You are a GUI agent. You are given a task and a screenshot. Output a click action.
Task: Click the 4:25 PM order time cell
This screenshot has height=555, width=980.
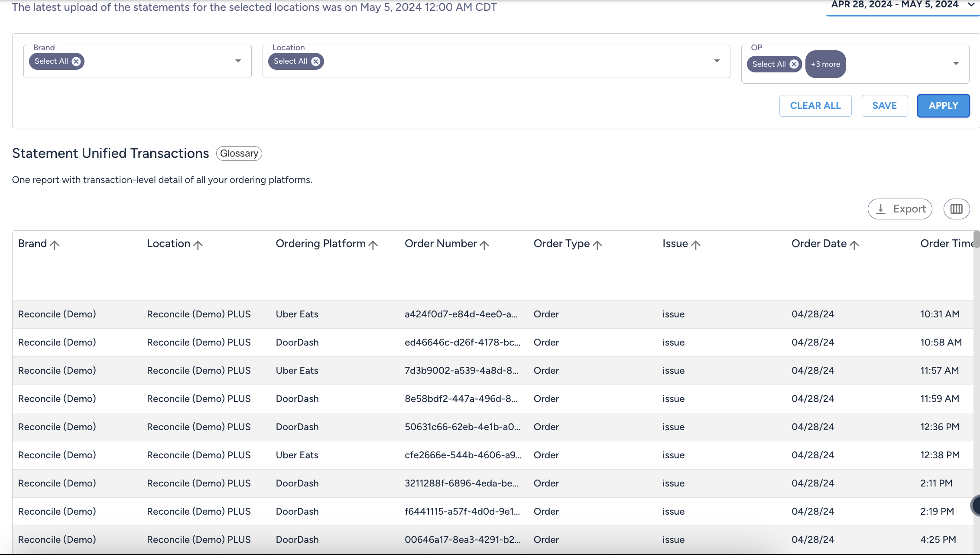[938, 540]
